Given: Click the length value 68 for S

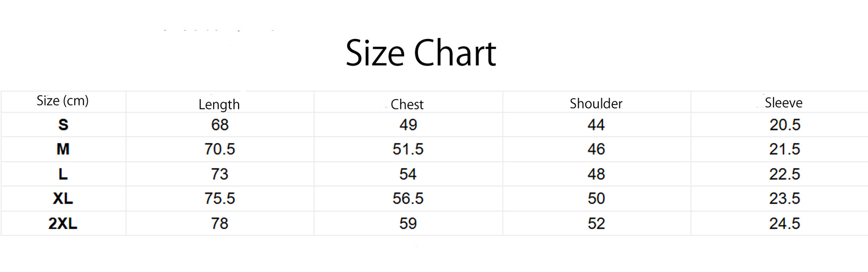Looking at the screenshot, I should [x=220, y=125].
